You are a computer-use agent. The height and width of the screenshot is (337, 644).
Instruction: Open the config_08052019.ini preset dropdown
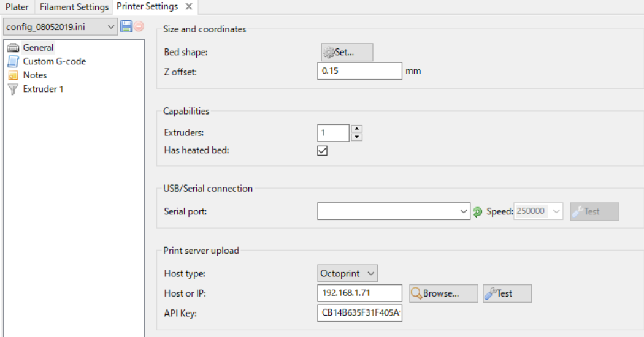[60, 27]
